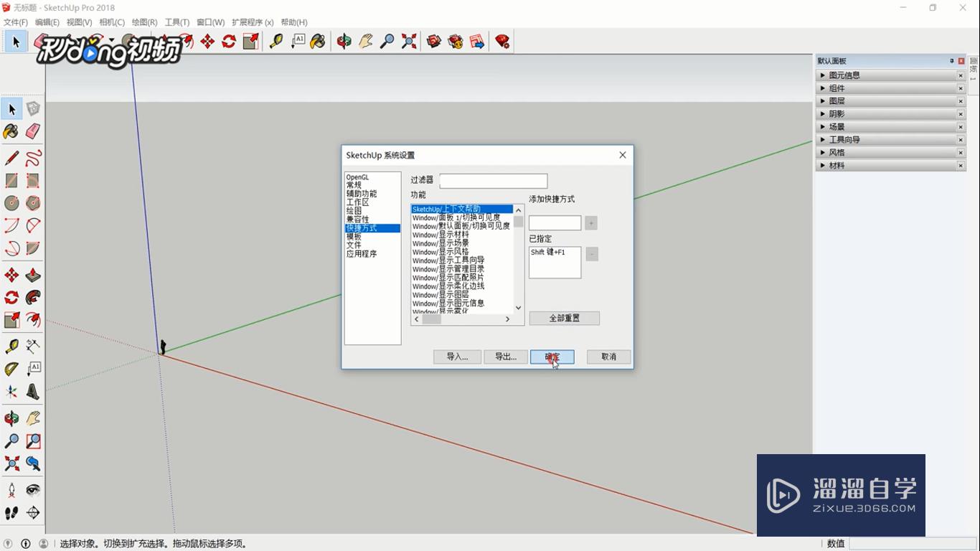Close the 材料 panel

tap(961, 166)
